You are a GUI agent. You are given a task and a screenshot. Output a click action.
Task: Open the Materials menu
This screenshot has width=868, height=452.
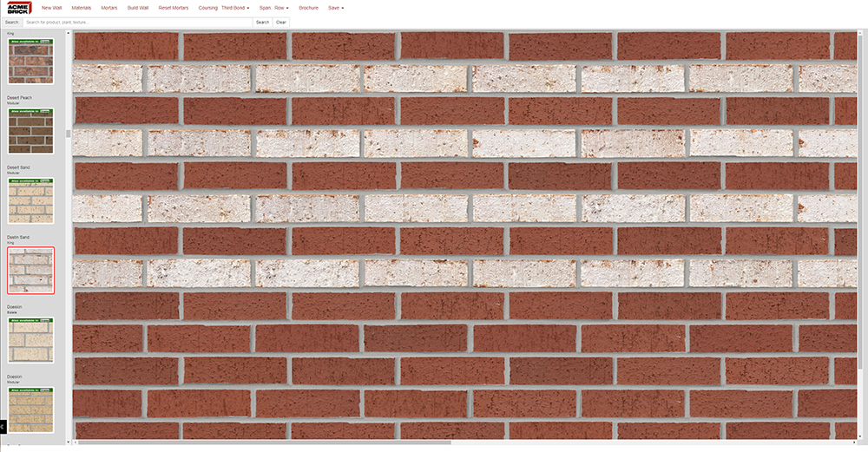[82, 7]
